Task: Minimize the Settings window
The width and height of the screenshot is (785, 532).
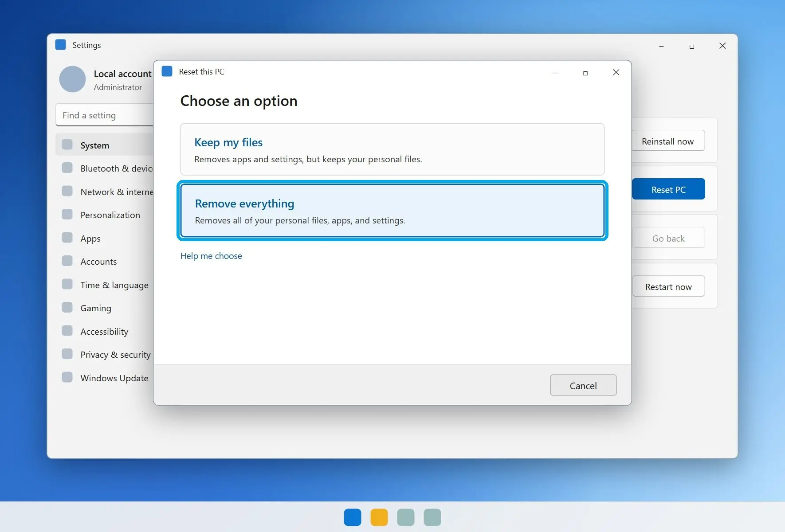Action: click(661, 46)
